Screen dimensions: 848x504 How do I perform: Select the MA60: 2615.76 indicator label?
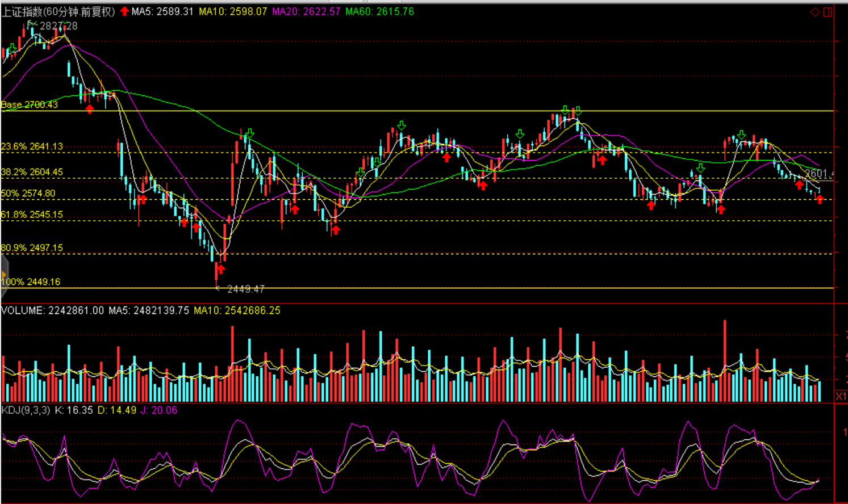pyautogui.click(x=379, y=11)
